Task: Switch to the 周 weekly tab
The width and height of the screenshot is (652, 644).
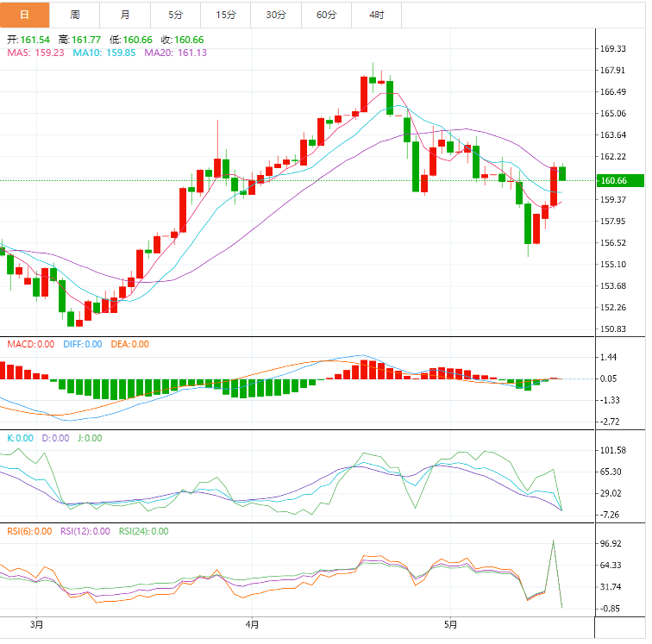Action: (x=75, y=15)
